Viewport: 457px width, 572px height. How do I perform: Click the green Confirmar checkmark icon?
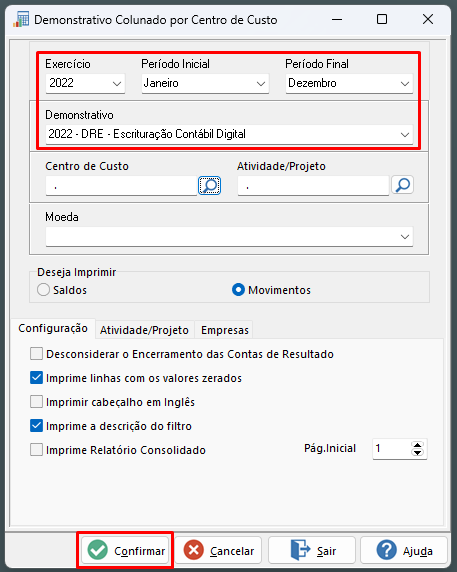[97, 550]
